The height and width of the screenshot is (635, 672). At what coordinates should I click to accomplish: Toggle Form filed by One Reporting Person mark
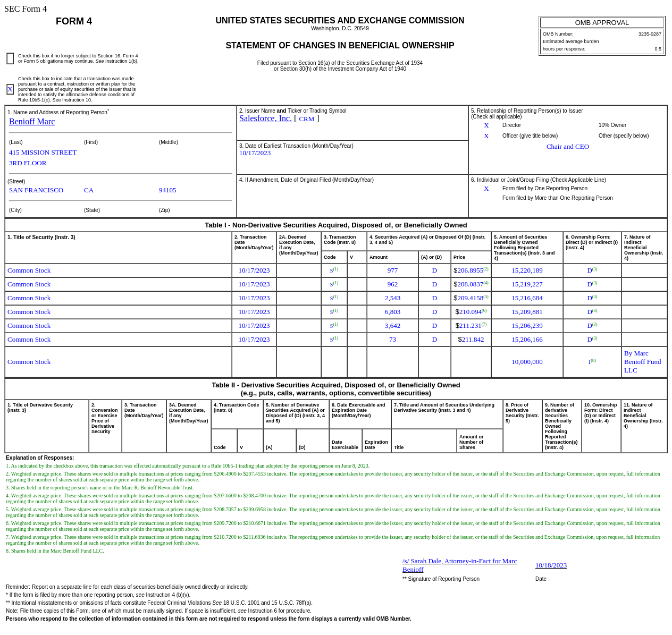coord(486,189)
